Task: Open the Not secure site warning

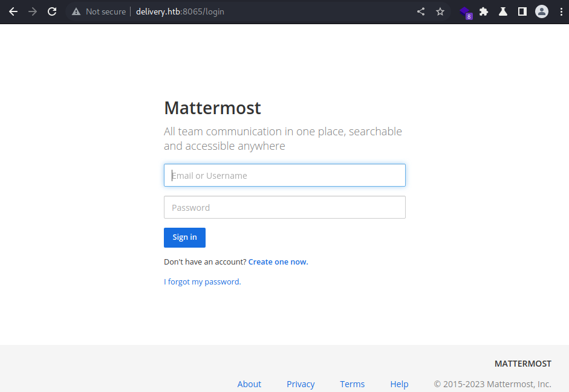Action: tap(99, 11)
